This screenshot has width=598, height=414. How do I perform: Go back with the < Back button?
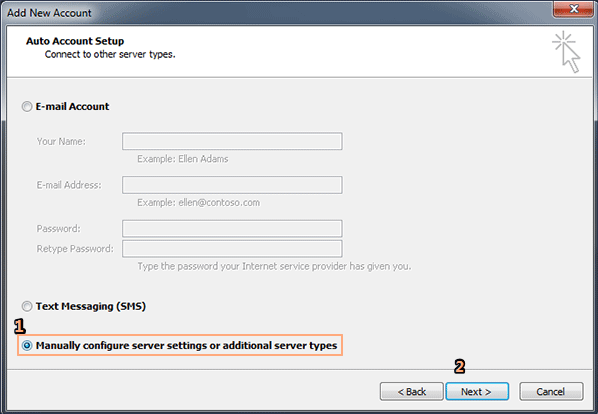point(412,392)
